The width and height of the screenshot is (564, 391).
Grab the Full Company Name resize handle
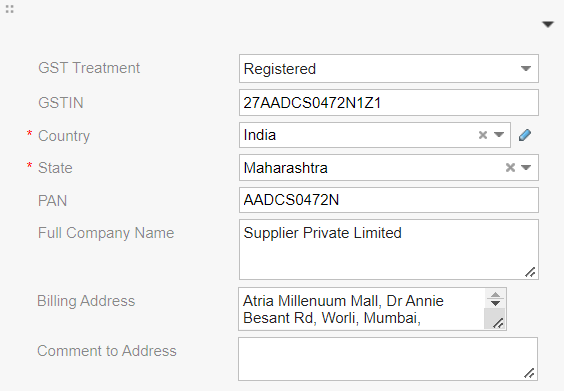point(530,273)
